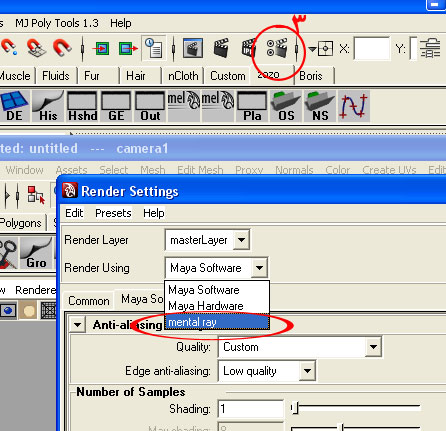446x431 pixels.
Task: Click the X coordinate input field
Action: 371,49
